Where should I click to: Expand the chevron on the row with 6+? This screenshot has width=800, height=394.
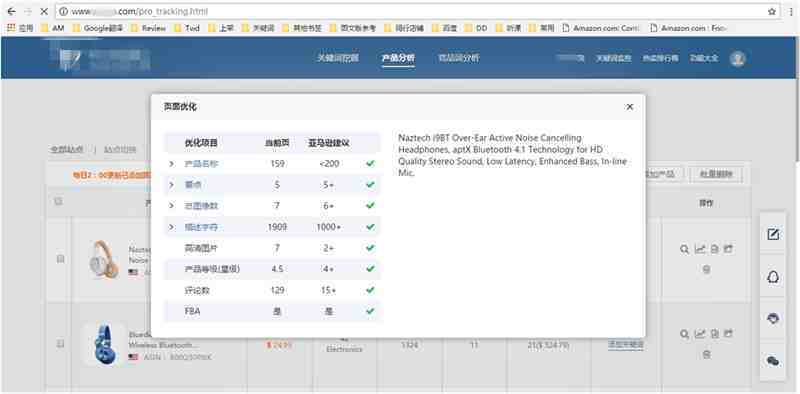pyautogui.click(x=171, y=205)
